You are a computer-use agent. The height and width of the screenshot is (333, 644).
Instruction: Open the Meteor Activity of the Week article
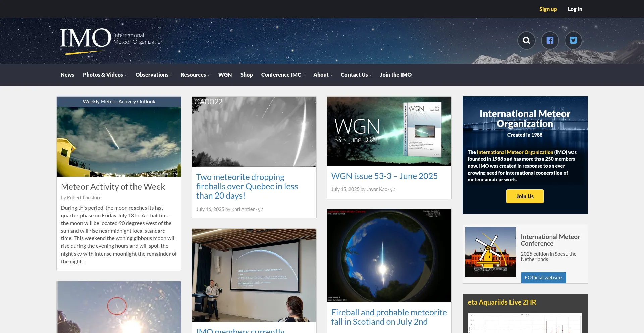tap(113, 187)
